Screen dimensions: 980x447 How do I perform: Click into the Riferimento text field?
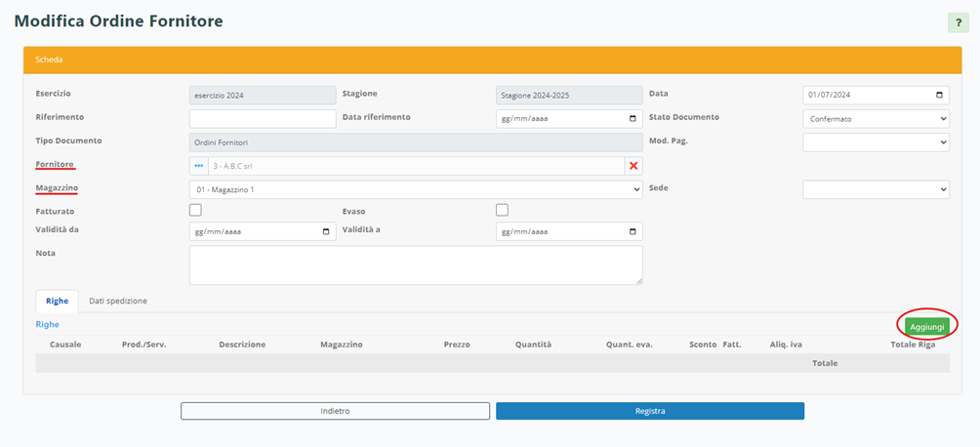coord(263,118)
